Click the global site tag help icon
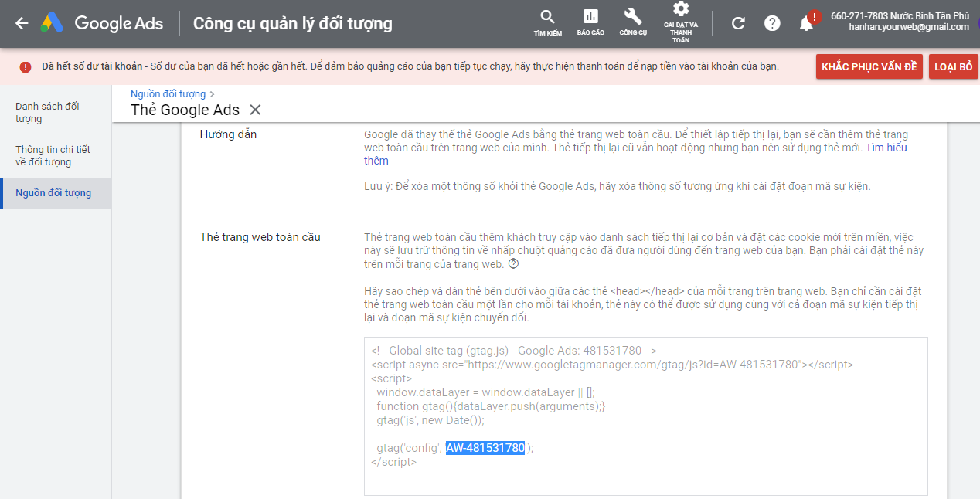The image size is (980, 499). [x=513, y=264]
